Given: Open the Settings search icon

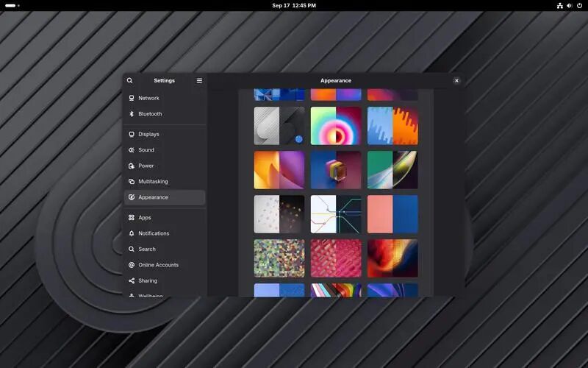Looking at the screenshot, I should click(130, 80).
